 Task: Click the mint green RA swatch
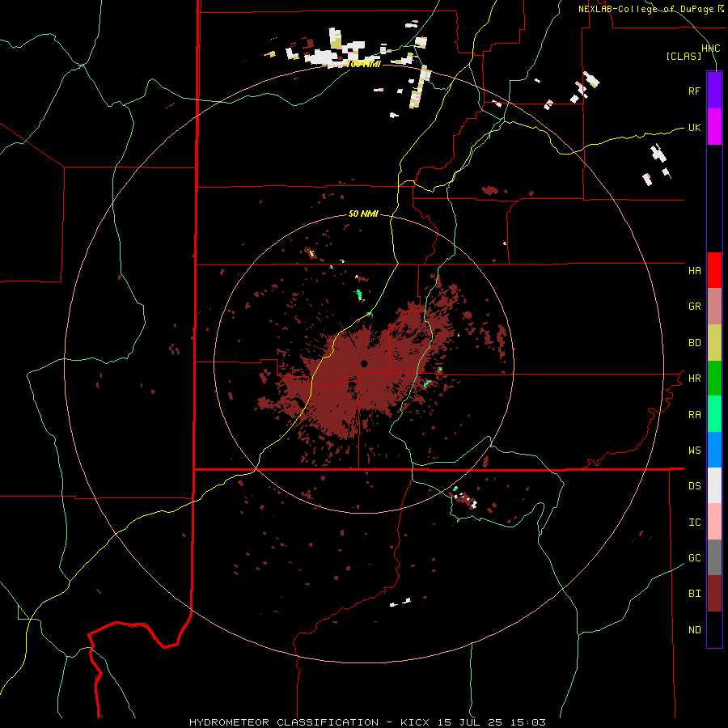click(714, 414)
